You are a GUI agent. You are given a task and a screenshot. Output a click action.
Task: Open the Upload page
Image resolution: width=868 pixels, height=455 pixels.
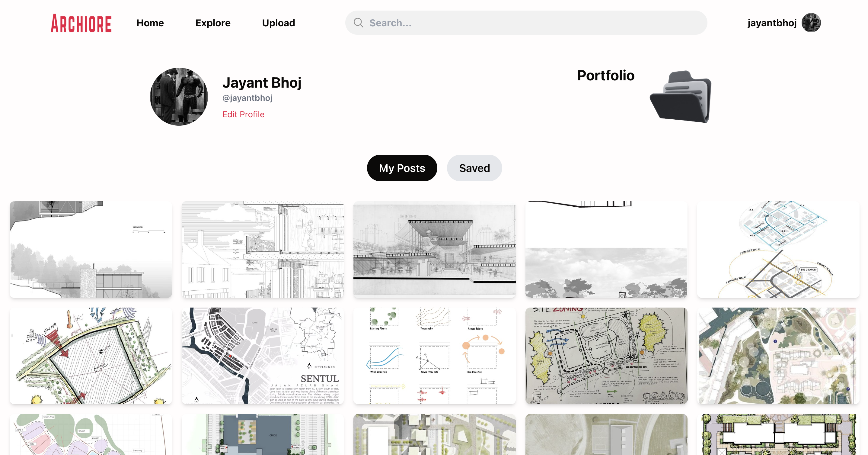(x=278, y=23)
